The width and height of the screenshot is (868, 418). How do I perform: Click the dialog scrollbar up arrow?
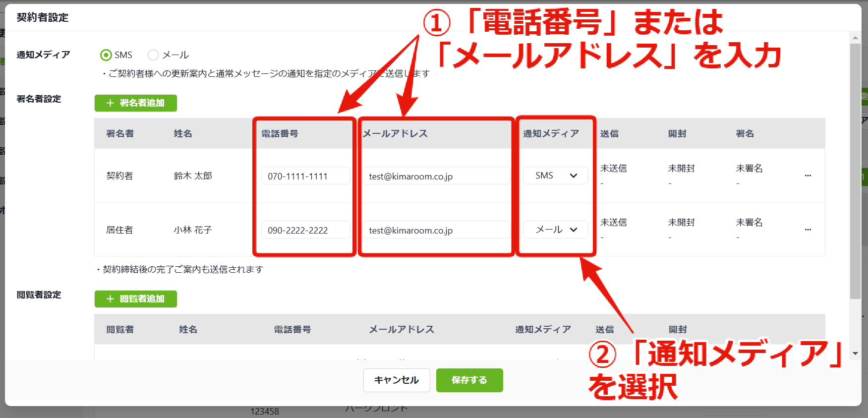(855, 38)
